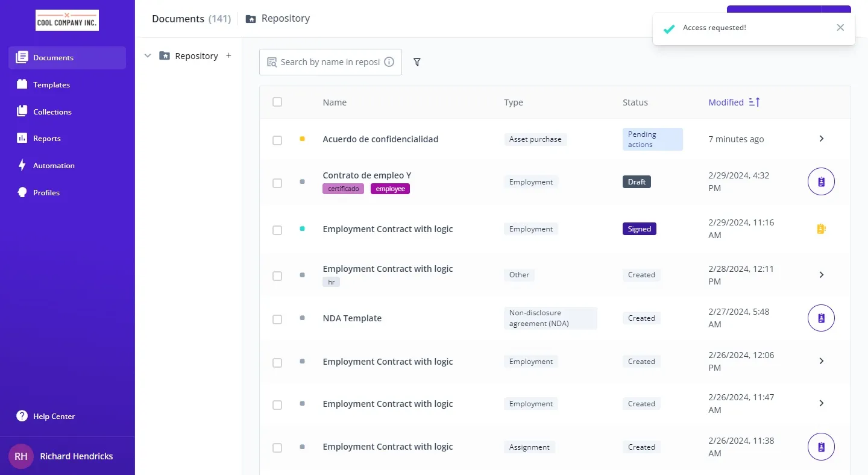Open clipboard icon for Contrato de empleo Y
Screen dimensions: 868x475
pyautogui.click(x=821, y=181)
